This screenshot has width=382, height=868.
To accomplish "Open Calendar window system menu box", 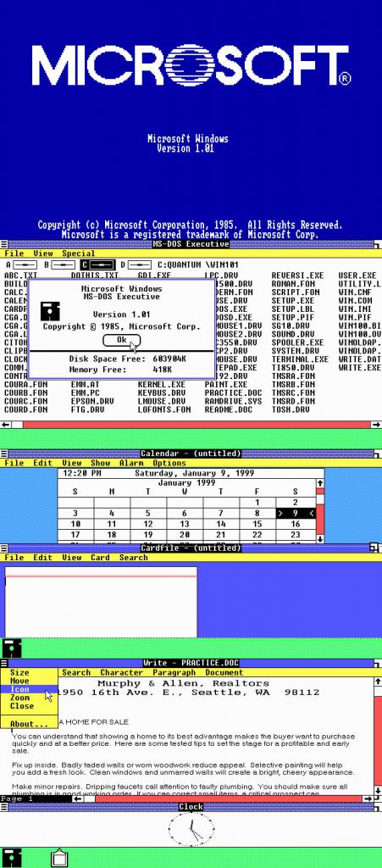I will [x=4, y=454].
